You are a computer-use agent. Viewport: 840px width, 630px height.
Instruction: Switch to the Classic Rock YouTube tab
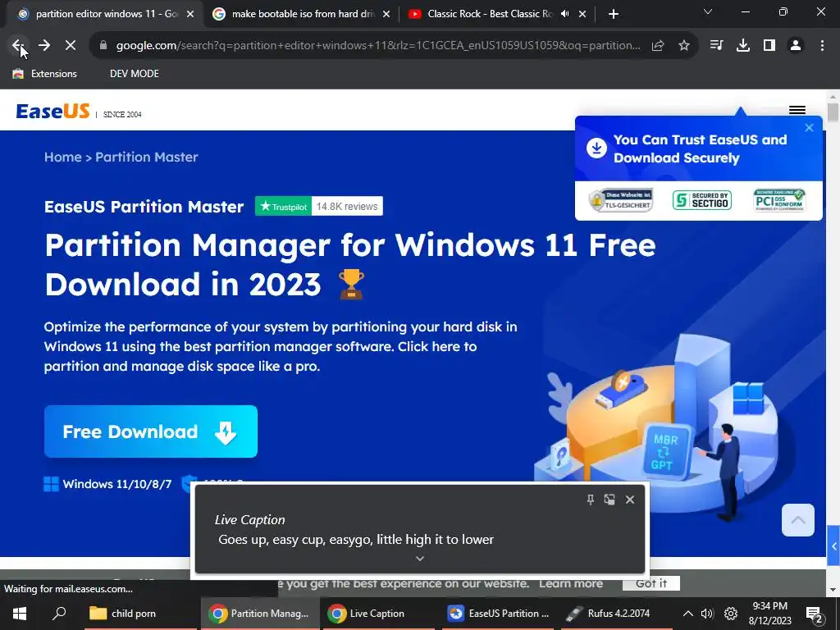coord(498,14)
